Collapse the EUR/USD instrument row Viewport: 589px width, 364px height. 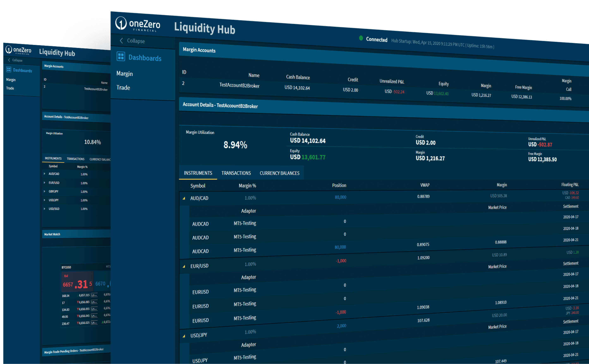pos(184,266)
